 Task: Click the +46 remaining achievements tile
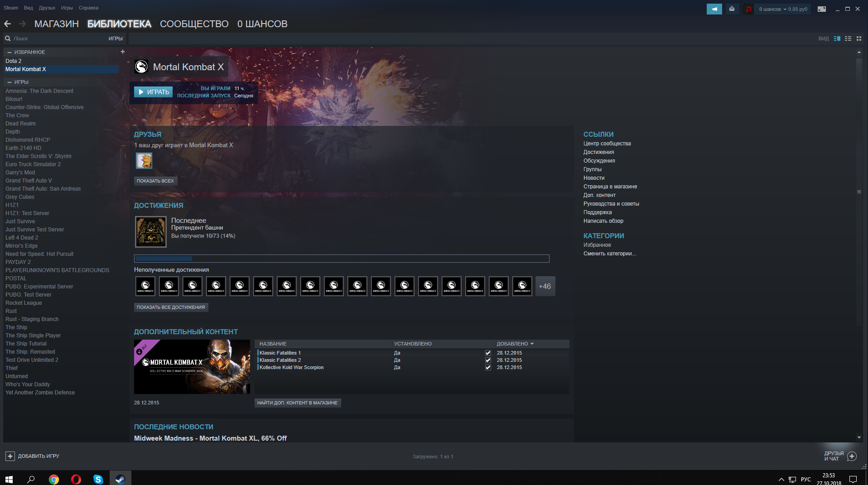coord(545,286)
